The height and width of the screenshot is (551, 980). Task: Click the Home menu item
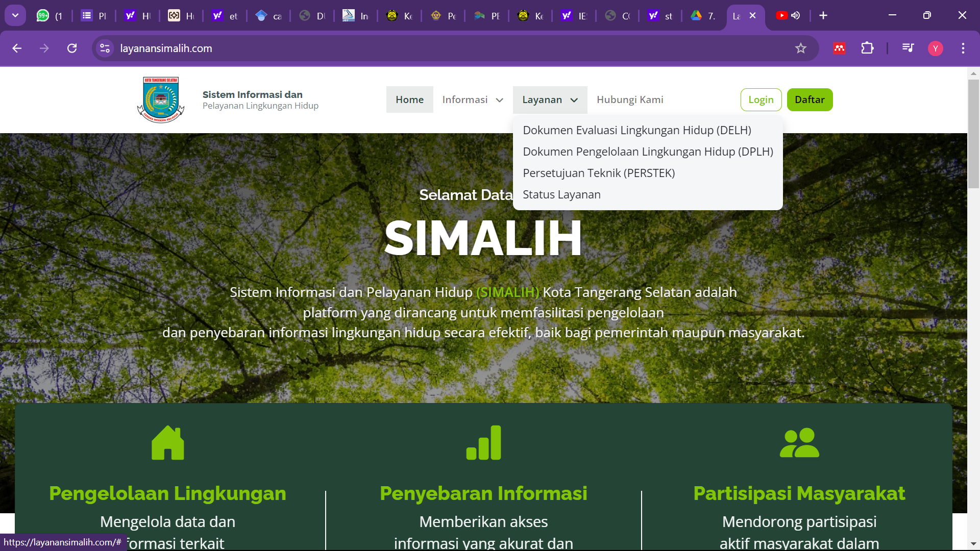[x=409, y=99]
